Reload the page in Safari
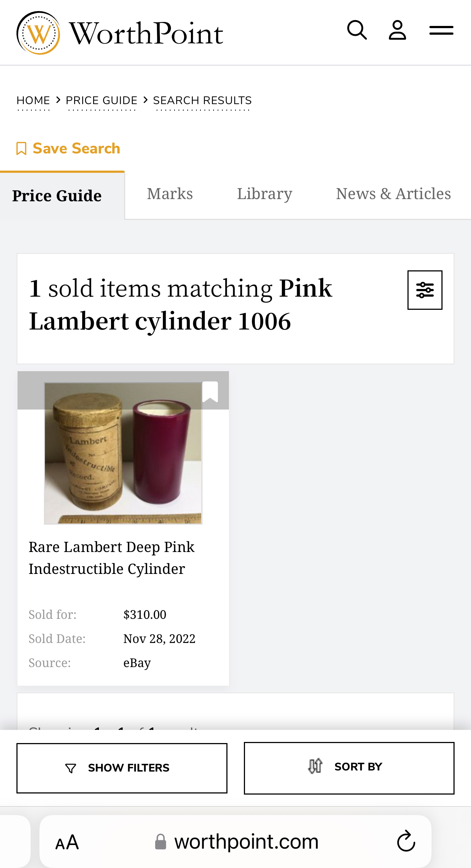Screen dimensions: 471x868 click(406, 841)
